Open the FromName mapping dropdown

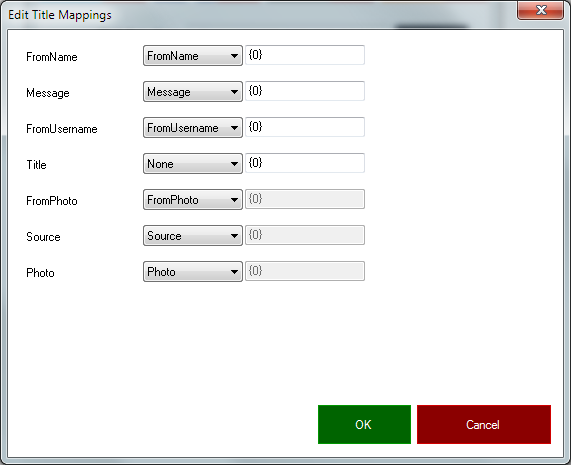pyautogui.click(x=193, y=56)
